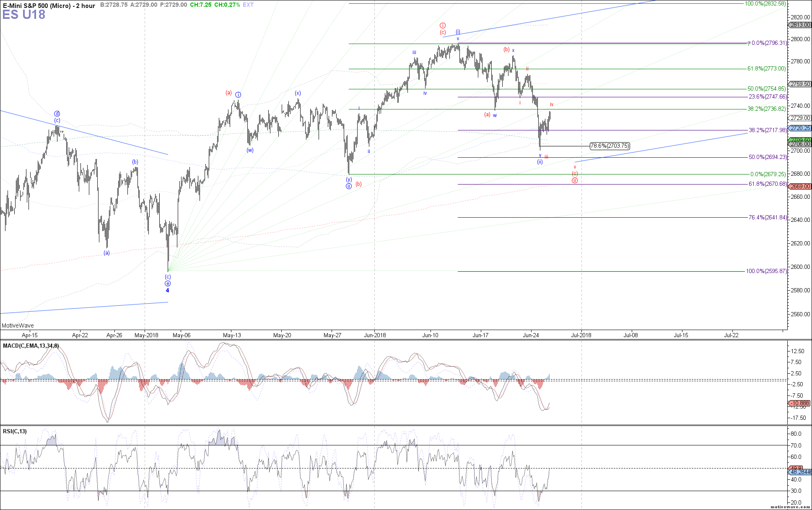Click the percent change CH:0.27%
The width and height of the screenshot is (812, 510).
click(227, 5)
